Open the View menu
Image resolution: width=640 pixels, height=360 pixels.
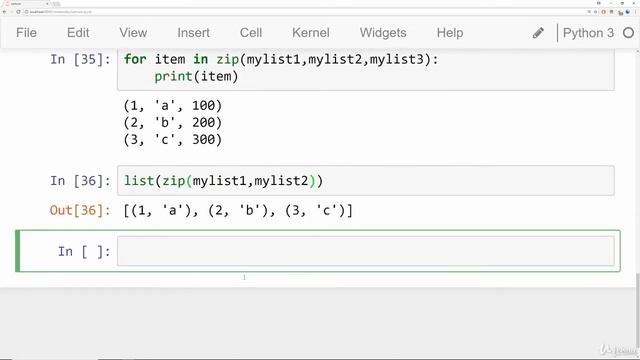click(x=133, y=33)
